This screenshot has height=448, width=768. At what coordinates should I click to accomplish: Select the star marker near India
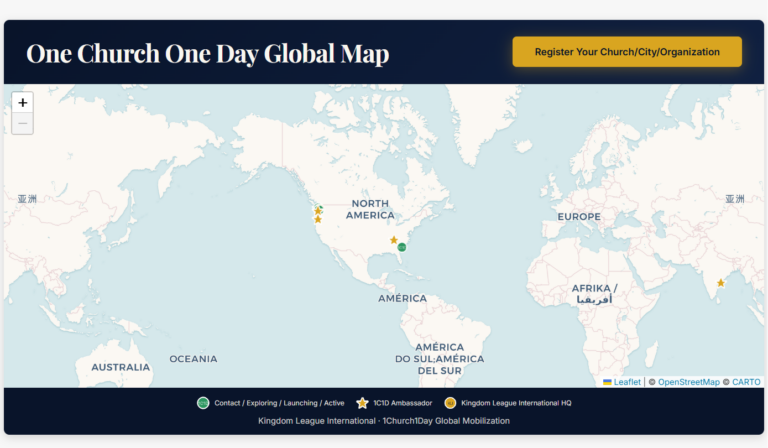pyautogui.click(x=720, y=283)
